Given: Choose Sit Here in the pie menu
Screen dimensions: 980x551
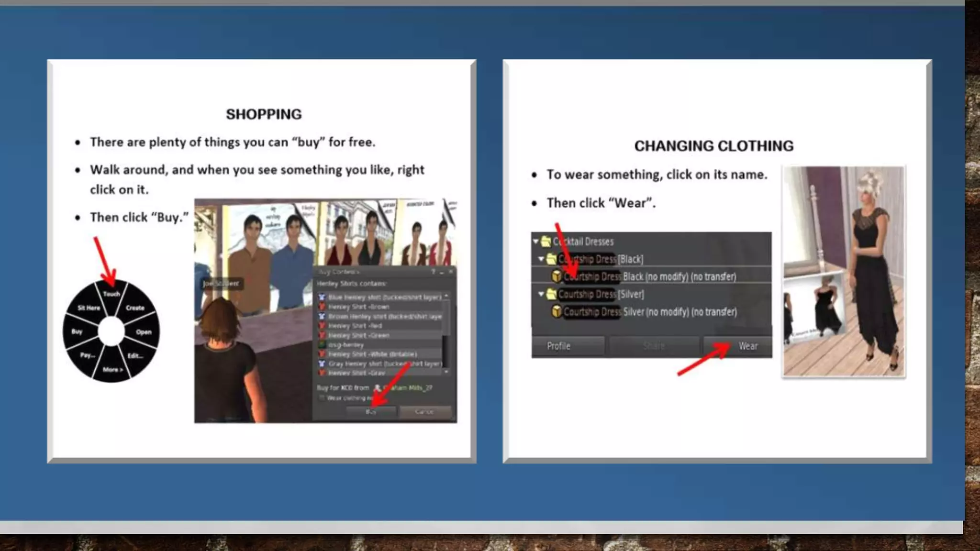Looking at the screenshot, I should 89,308.
